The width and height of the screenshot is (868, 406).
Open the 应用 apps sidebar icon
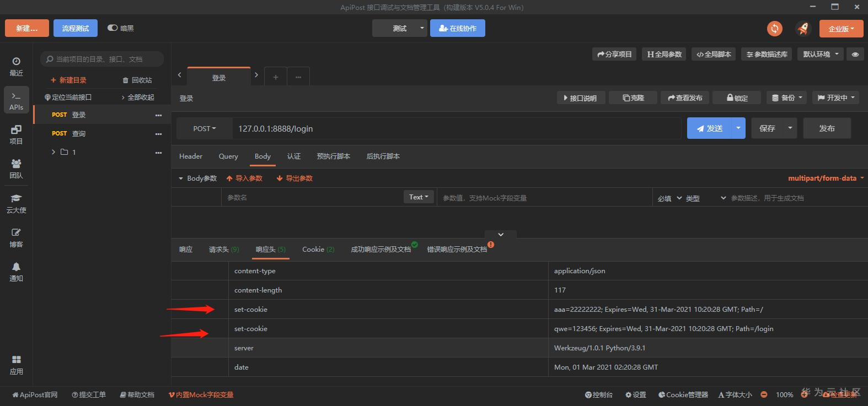17,365
